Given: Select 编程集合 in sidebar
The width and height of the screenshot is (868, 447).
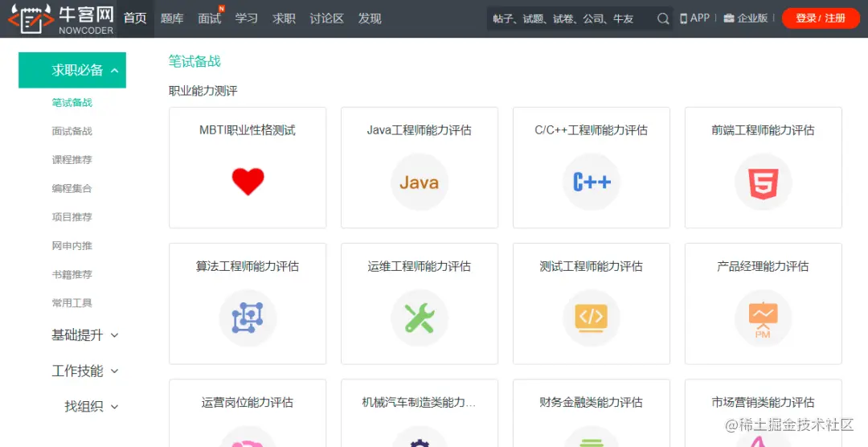Looking at the screenshot, I should tap(72, 188).
